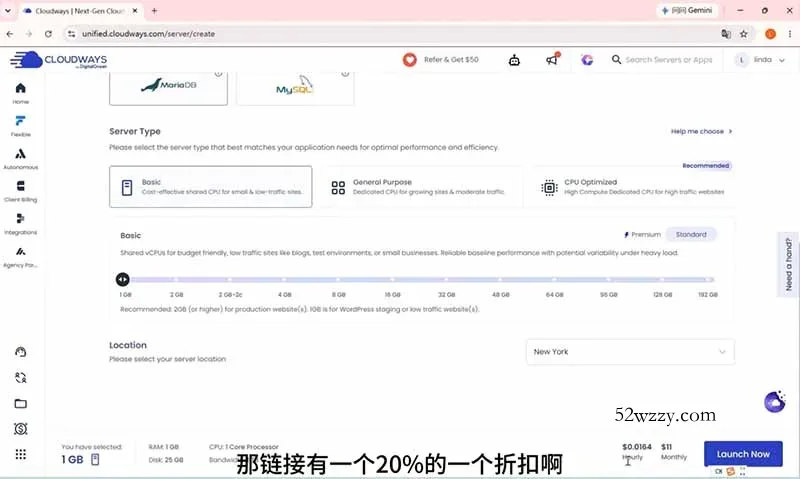This screenshot has height=479, width=800.
Task: Click the 192 GB slider label
Action: coord(708,295)
